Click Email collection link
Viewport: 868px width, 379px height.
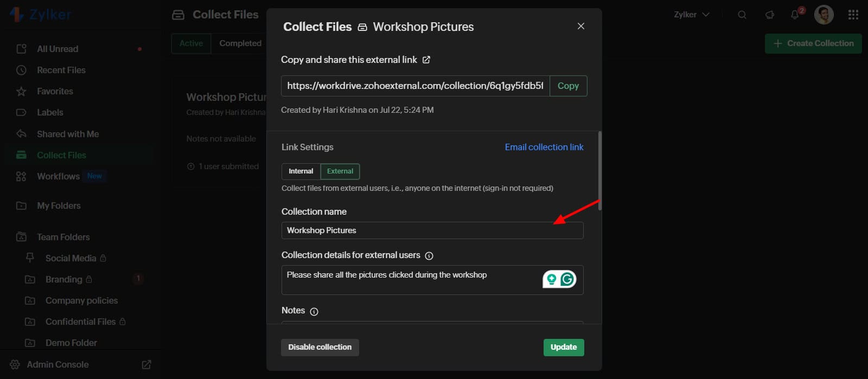544,147
